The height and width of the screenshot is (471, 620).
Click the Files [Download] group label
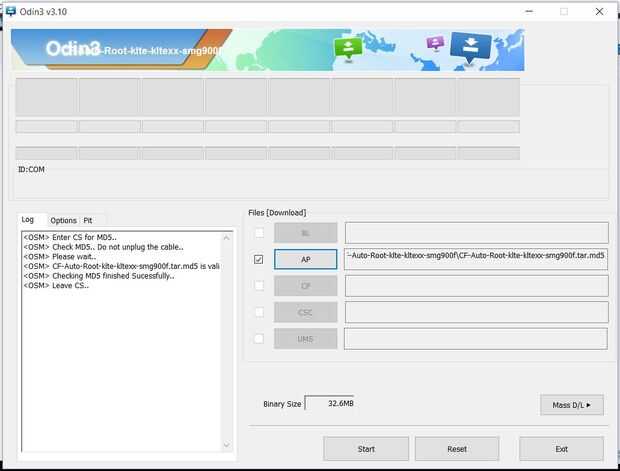(277, 213)
